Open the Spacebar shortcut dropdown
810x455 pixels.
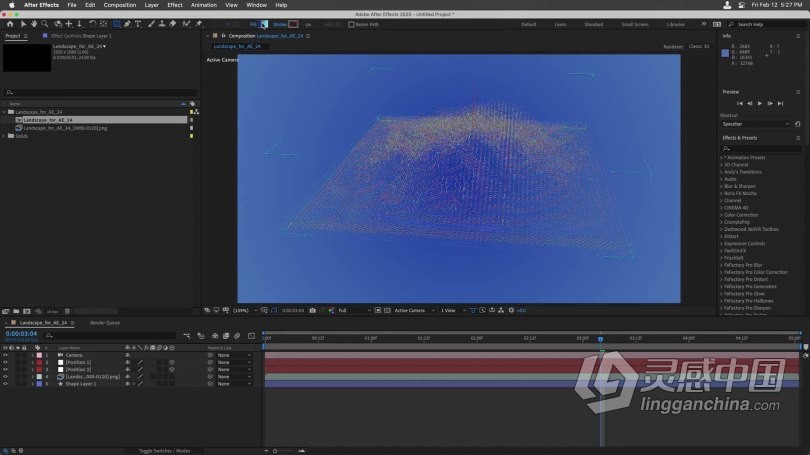[755, 124]
